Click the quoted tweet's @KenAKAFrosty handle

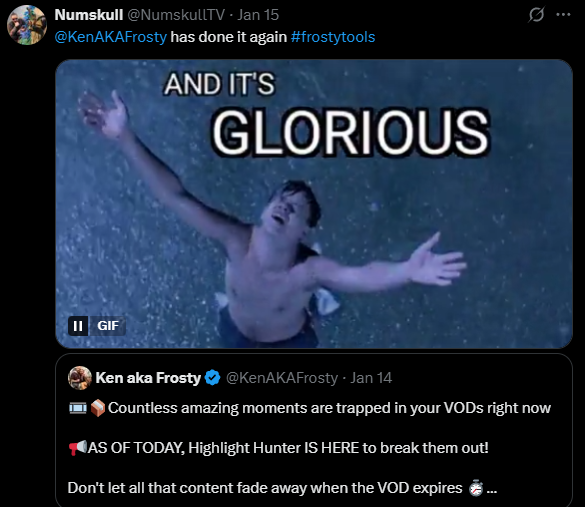282,378
